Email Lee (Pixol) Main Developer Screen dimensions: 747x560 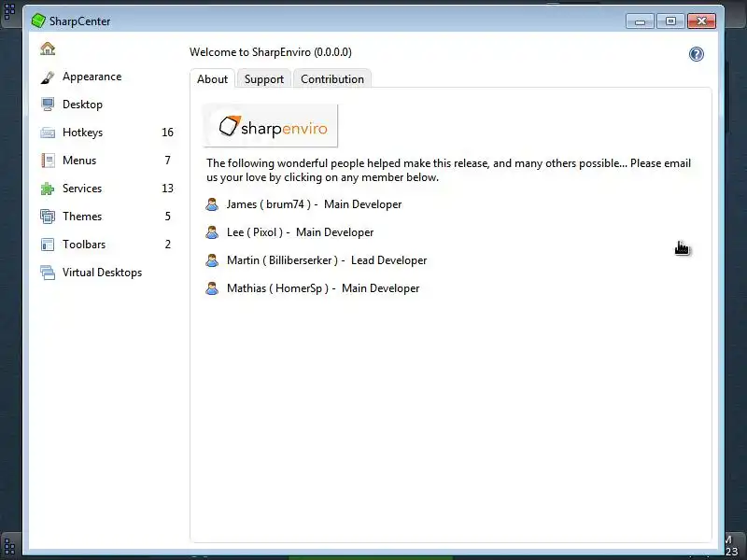tap(300, 232)
